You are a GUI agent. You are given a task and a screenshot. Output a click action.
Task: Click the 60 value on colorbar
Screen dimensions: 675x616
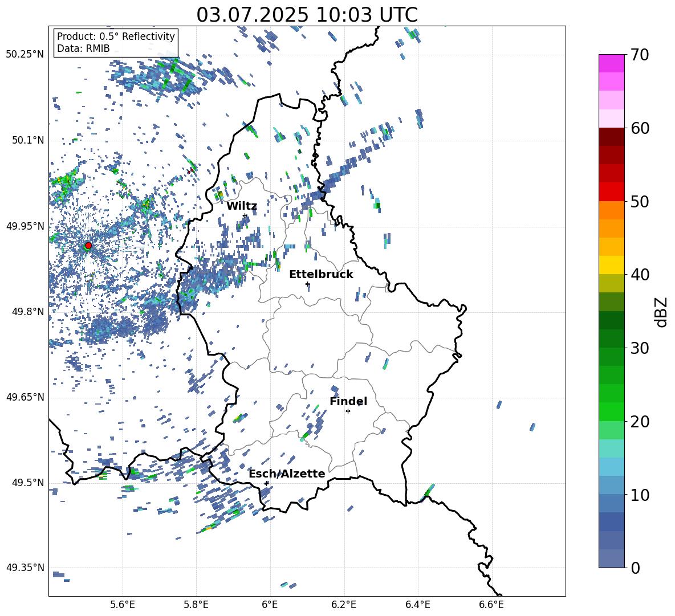(640, 128)
